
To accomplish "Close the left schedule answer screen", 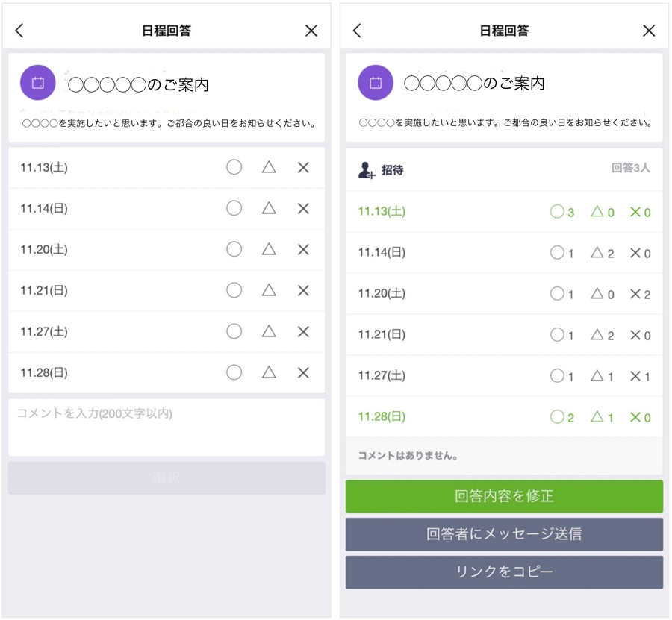I will (x=311, y=31).
